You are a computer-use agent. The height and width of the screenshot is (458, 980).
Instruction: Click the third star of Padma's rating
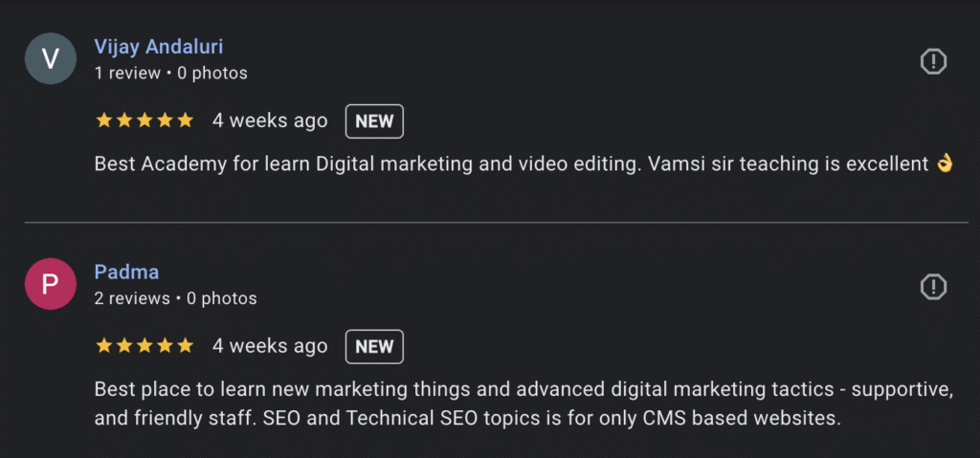pyautogui.click(x=145, y=346)
